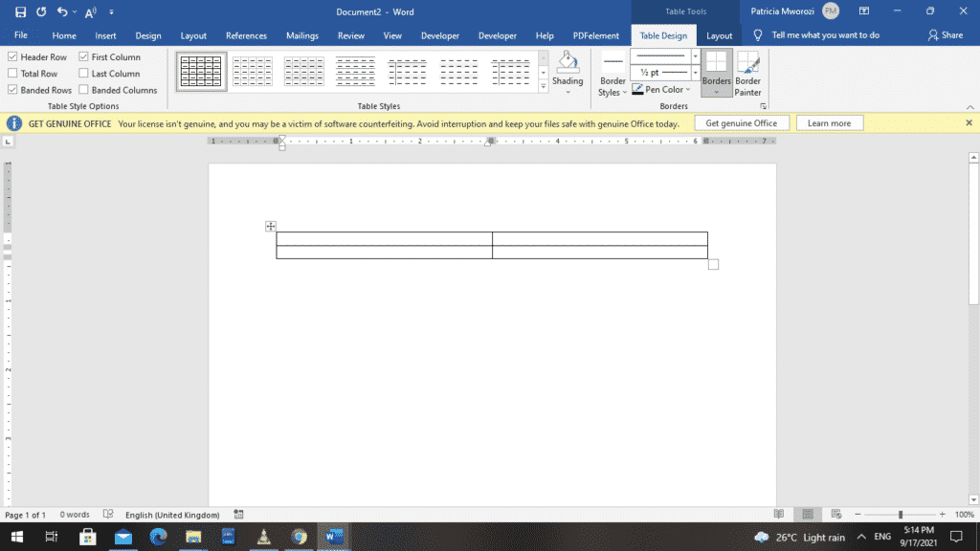Switch to the Layout tab under Table Tools
This screenshot has height=551, width=980.
[x=720, y=35]
